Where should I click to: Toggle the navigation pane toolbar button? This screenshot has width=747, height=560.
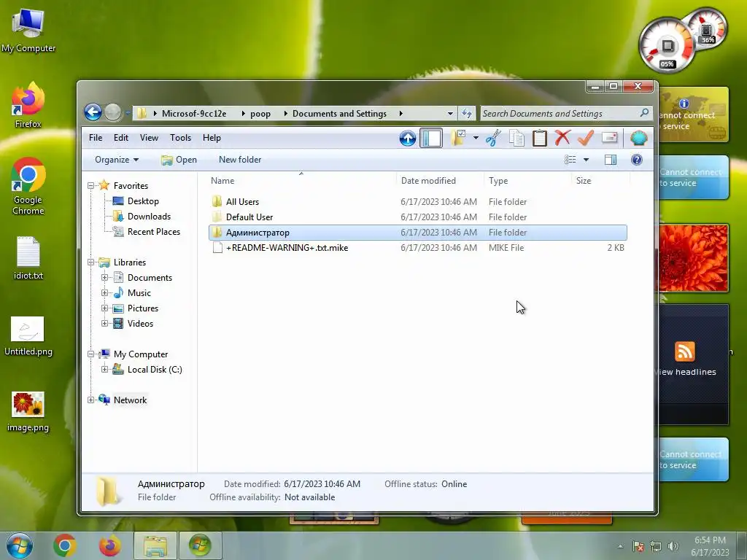click(431, 138)
